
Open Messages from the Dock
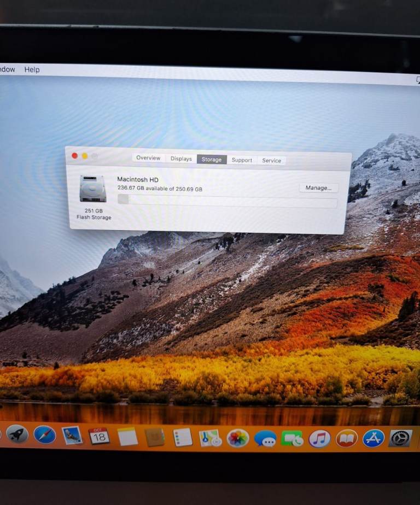tap(265, 439)
